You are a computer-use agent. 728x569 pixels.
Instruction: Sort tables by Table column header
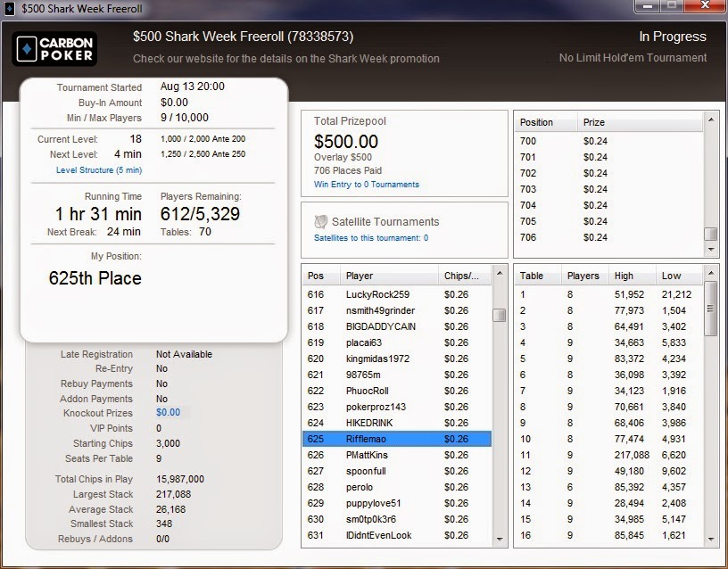pos(538,276)
